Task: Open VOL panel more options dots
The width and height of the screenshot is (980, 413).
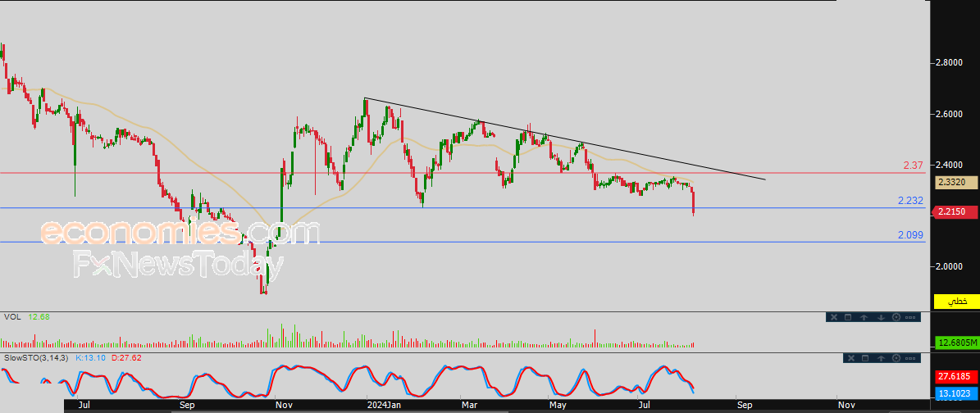Action: [x=910, y=317]
